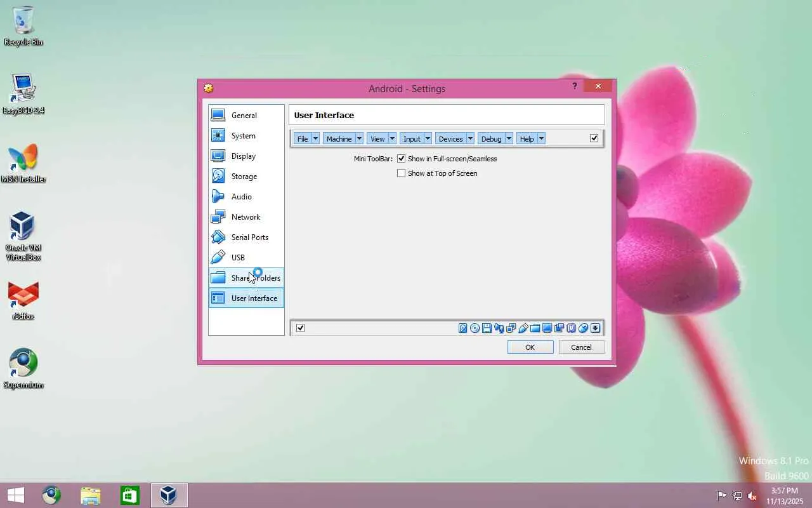Open the Shared Folders settings page
This screenshot has height=508, width=812.
point(246,278)
